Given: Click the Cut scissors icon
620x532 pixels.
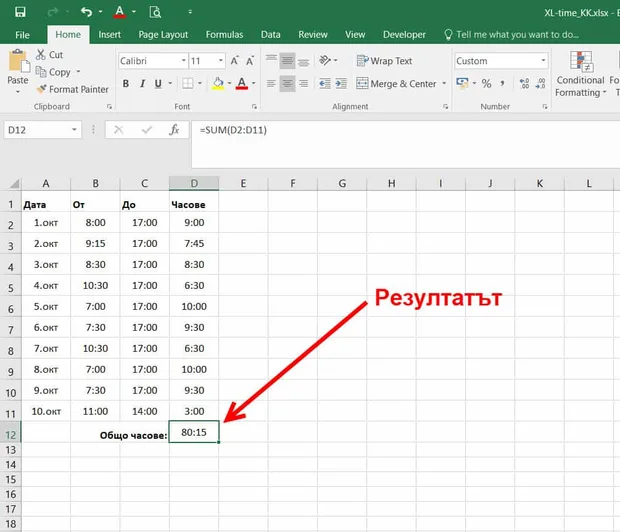Looking at the screenshot, I should [x=40, y=55].
